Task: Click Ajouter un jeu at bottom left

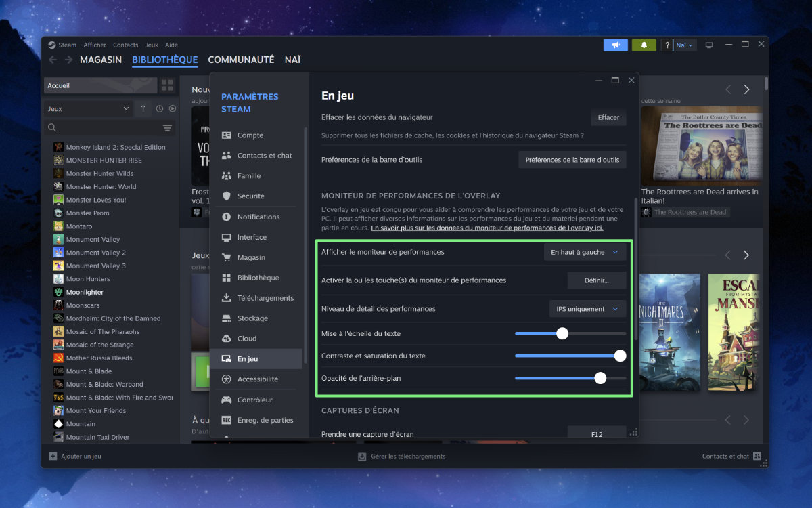Action: [x=74, y=457]
